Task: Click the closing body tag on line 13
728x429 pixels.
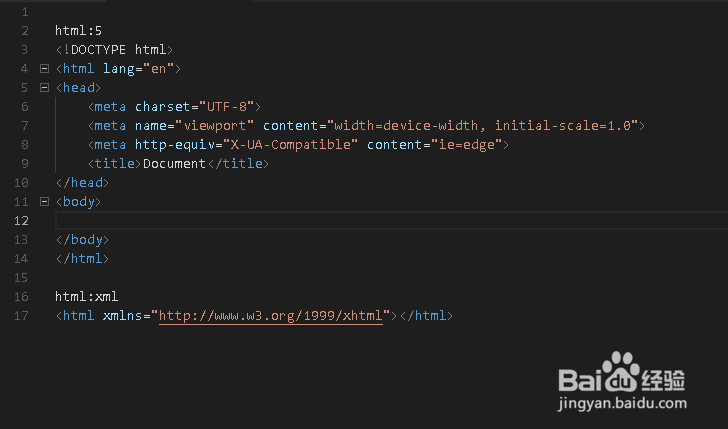Action: click(x=82, y=240)
